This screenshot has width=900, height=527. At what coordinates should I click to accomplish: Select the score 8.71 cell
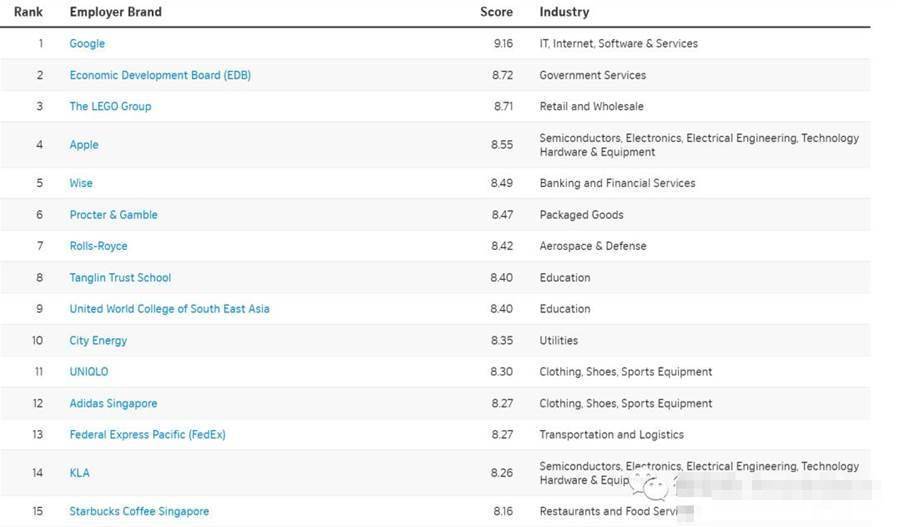coord(503,106)
